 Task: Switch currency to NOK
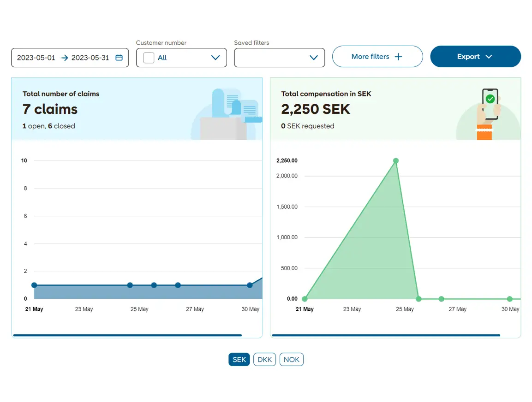[292, 360]
